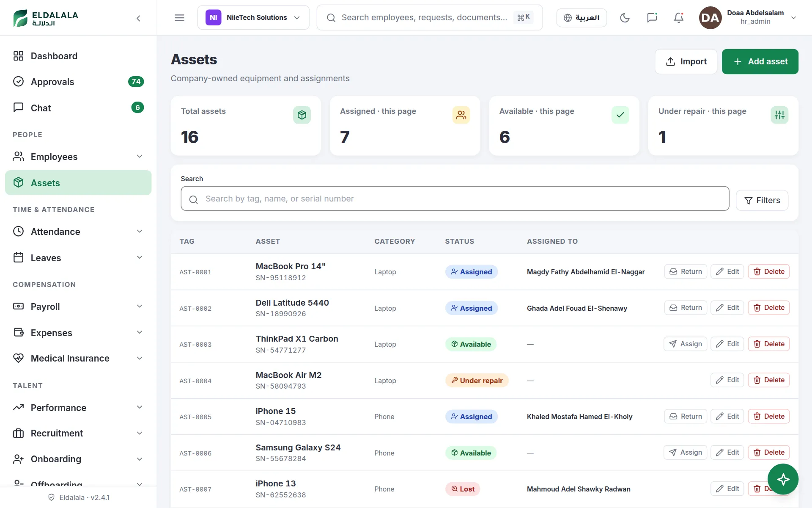812x508 pixels.
Task: Return the MacBook Pro 14" asset
Action: tap(686, 271)
